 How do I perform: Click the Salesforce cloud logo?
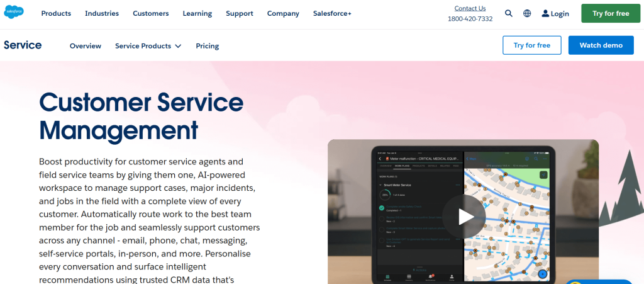tap(14, 12)
